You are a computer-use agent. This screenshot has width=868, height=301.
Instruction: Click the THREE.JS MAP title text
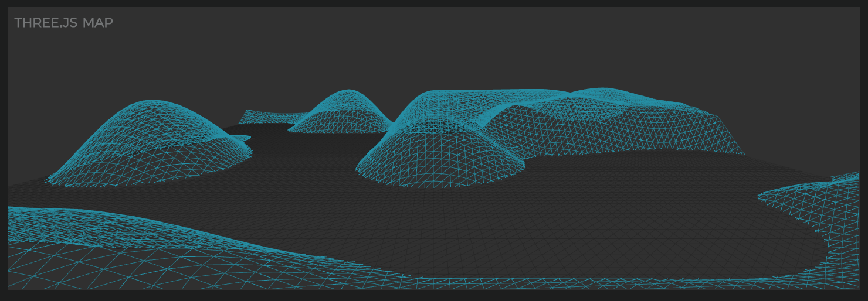point(63,23)
